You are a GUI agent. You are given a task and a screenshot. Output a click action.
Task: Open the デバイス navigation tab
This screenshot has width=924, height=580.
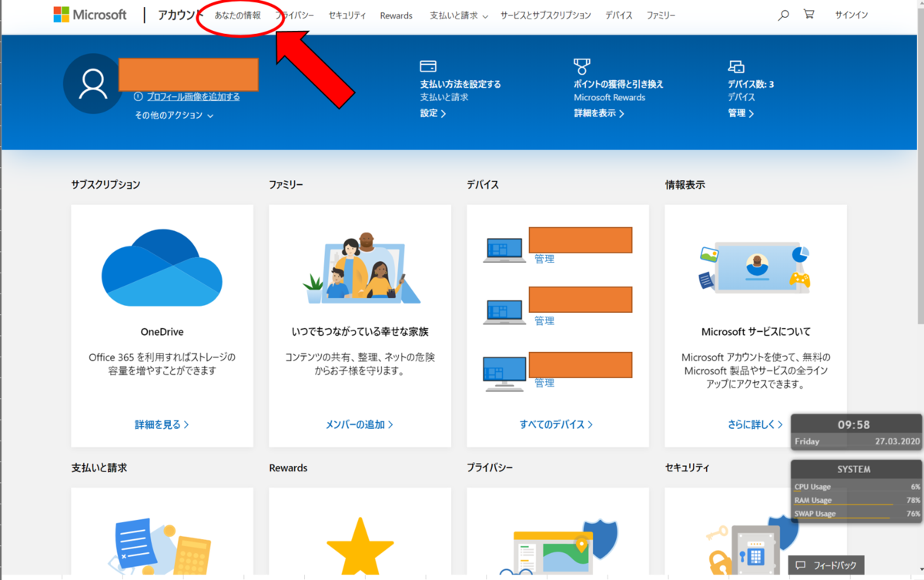tap(619, 15)
